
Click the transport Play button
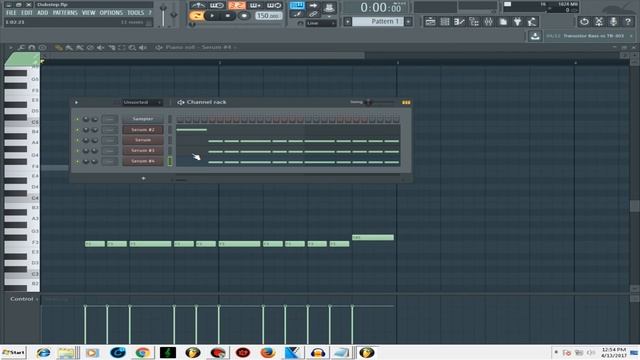click(212, 16)
